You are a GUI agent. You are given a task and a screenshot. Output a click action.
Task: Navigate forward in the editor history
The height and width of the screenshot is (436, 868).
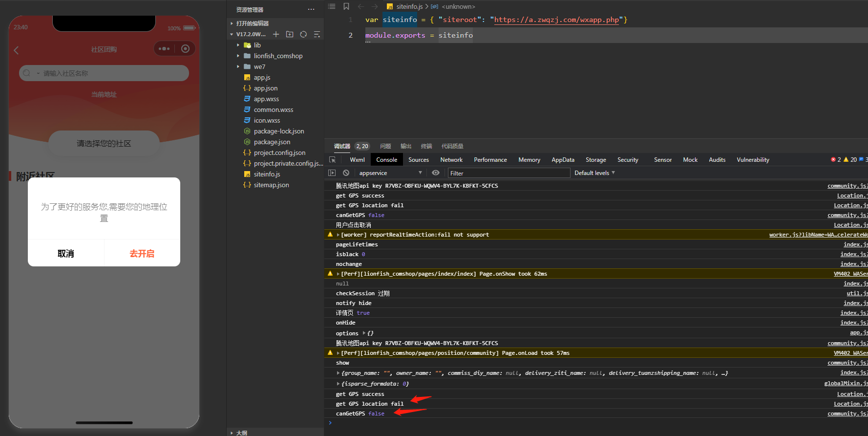(x=375, y=6)
